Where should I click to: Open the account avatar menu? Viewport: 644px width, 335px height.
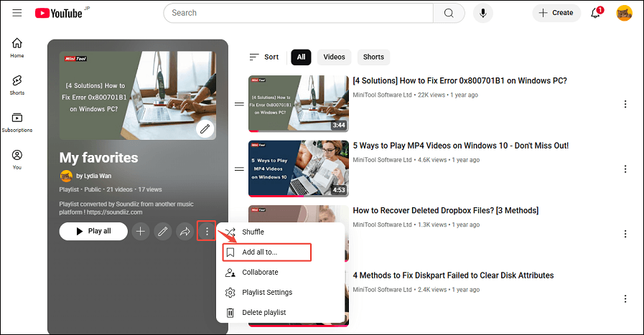pos(624,13)
